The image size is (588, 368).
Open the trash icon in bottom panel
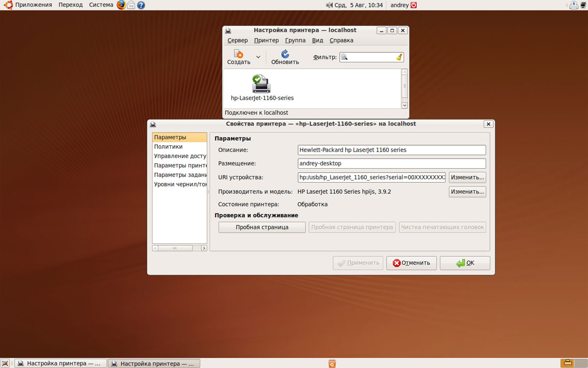click(332, 363)
